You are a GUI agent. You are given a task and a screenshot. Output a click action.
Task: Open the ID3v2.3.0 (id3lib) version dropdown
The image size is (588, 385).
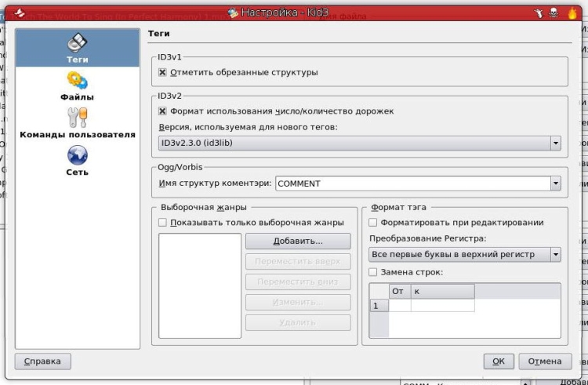point(360,143)
